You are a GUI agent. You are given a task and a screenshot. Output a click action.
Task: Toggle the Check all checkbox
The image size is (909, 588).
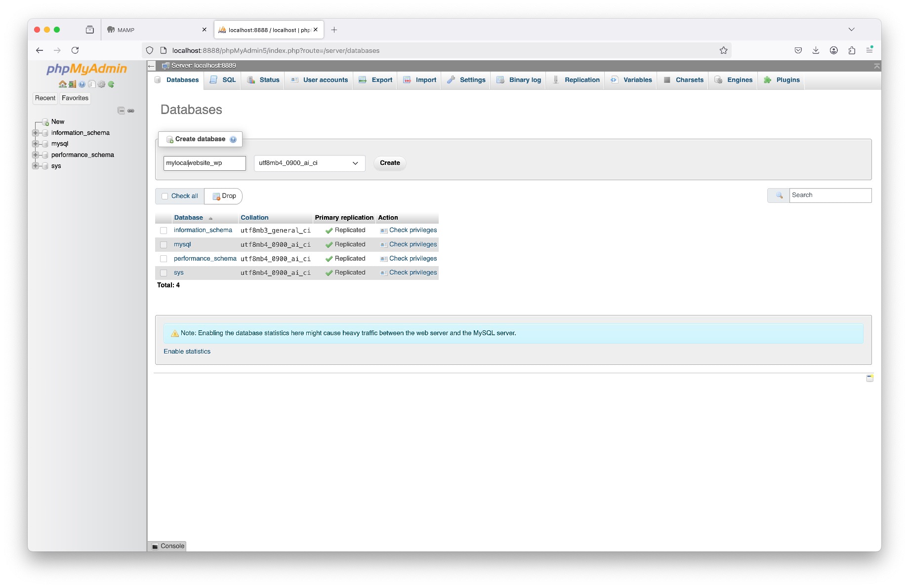165,196
